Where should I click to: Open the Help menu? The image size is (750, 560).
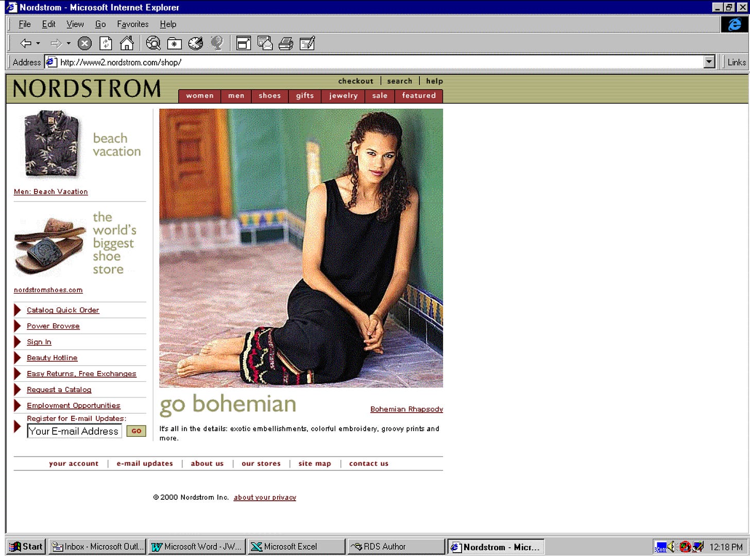168,24
